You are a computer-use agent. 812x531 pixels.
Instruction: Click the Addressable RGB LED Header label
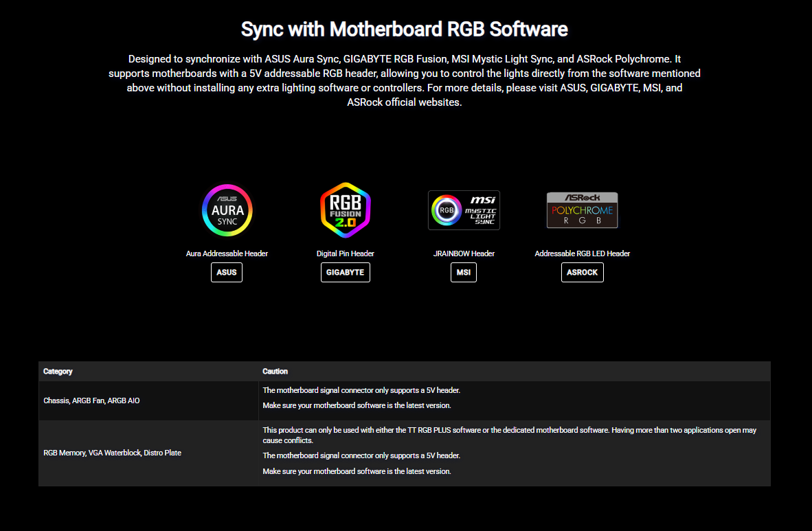pos(582,253)
